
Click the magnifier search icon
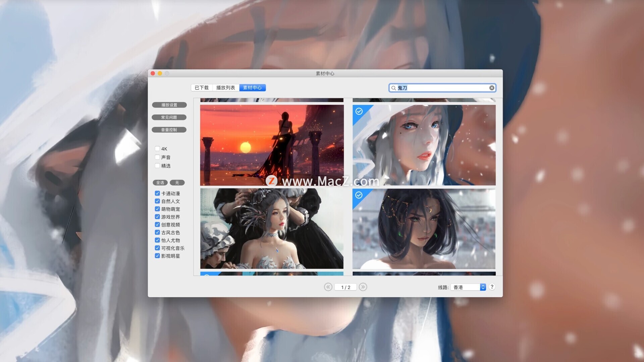[393, 88]
